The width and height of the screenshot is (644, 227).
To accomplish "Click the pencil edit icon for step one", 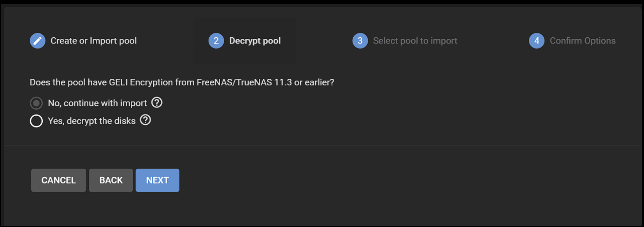I will point(37,41).
